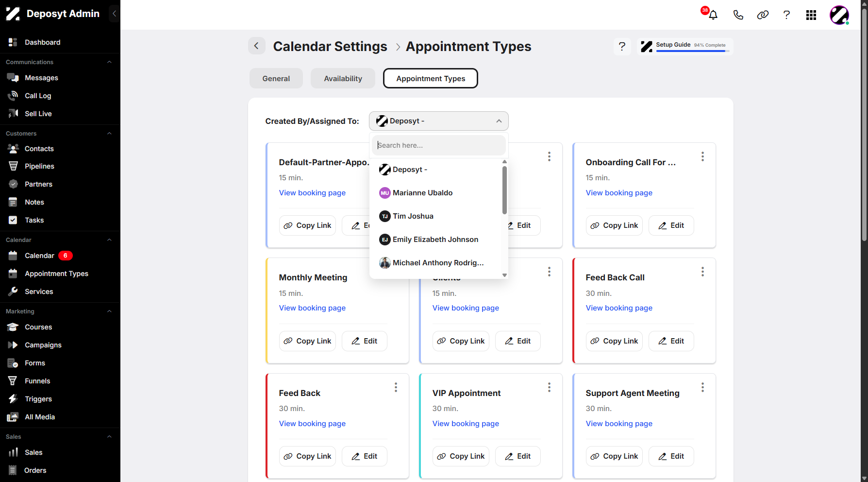Open three-dot menu on Support Agent Meeting card
The width and height of the screenshot is (868, 482).
pos(702,387)
